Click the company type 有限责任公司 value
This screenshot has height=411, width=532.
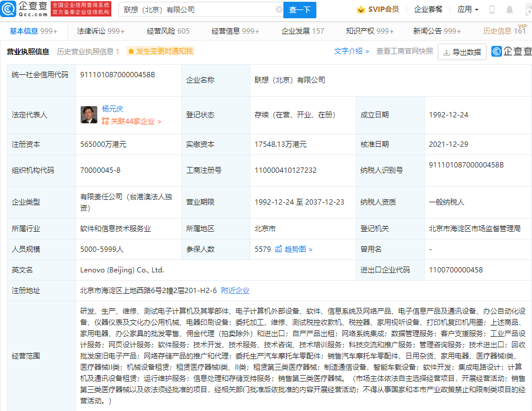126,202
